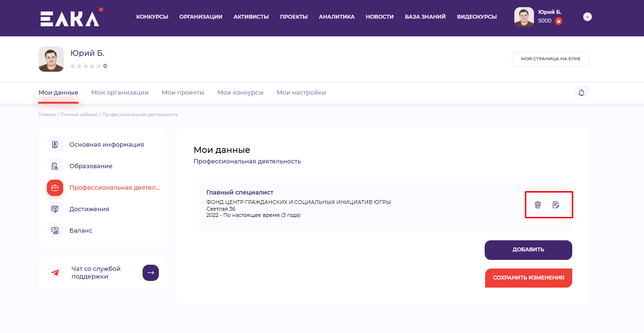The height and width of the screenshot is (333, 644).
Task: Click the Главная breadcrumb link
Action: (47, 115)
